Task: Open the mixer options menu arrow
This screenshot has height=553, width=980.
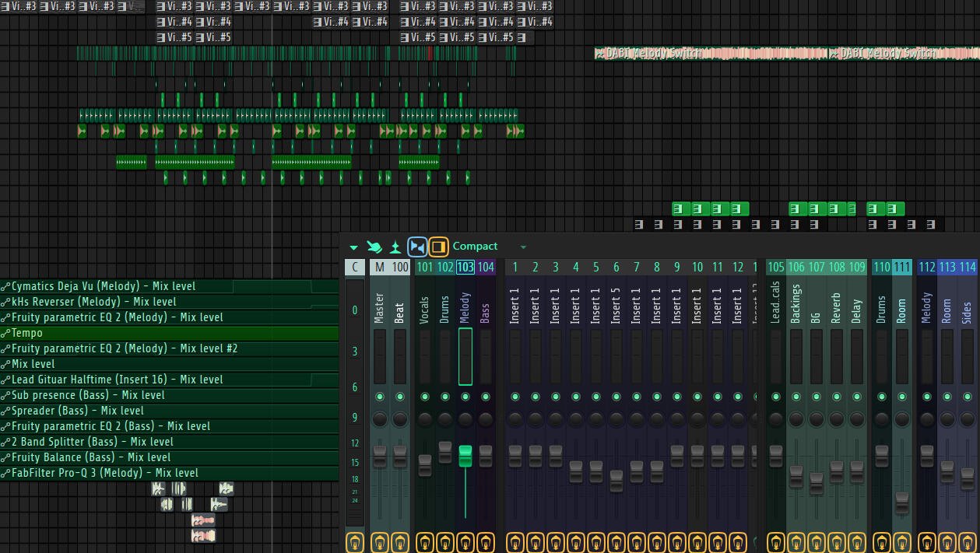Action: [x=354, y=247]
